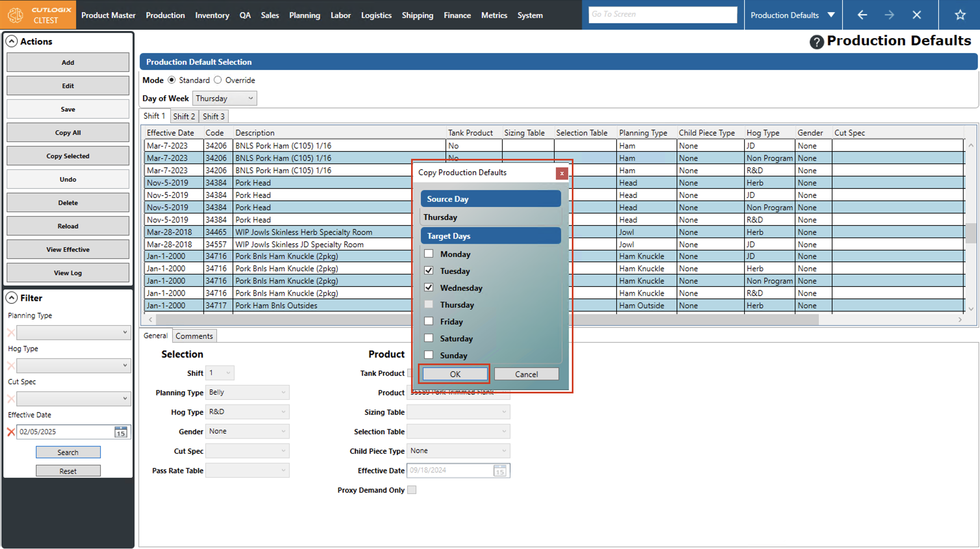Select the Override mode radio button

pos(218,80)
